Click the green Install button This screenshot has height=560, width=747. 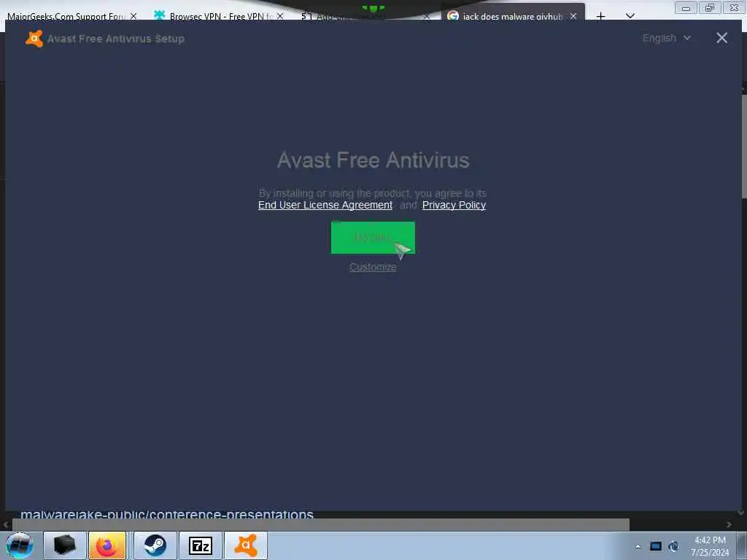coord(373,238)
